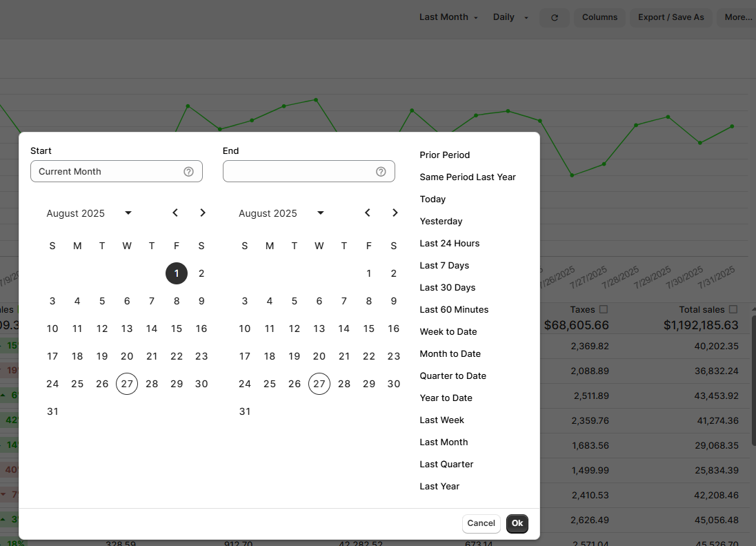Select the Last 7 Days preset
Viewport: 756px width, 546px height.
coord(444,266)
